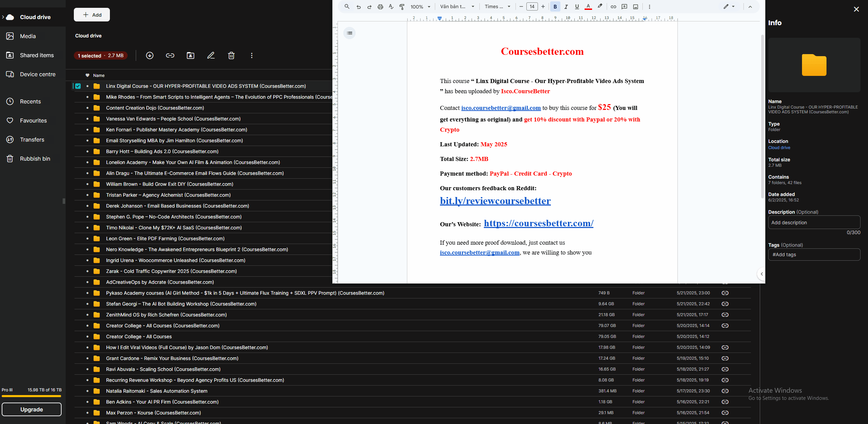Toggle underline formatting in the document
Viewport: 868px width, 424px height.
pyautogui.click(x=577, y=6)
